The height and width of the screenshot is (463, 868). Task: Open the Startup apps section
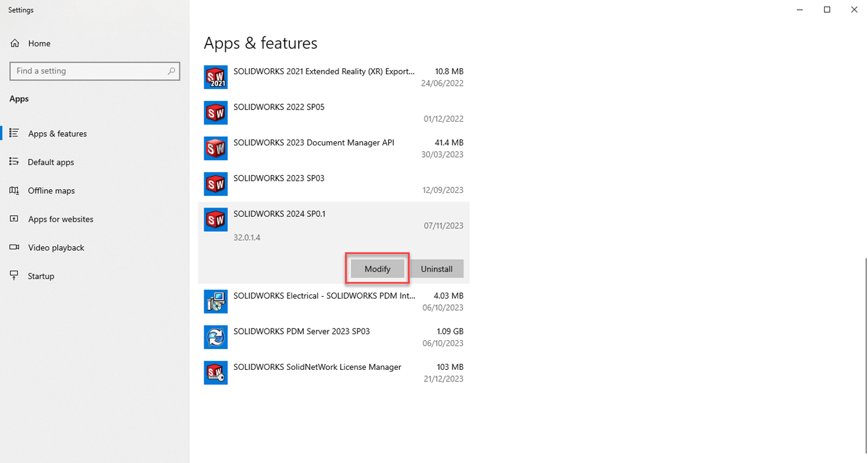(41, 276)
